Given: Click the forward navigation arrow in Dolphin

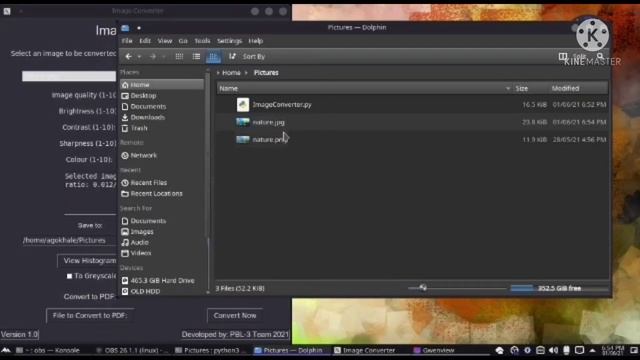Looking at the screenshot, I should pos(153,56).
